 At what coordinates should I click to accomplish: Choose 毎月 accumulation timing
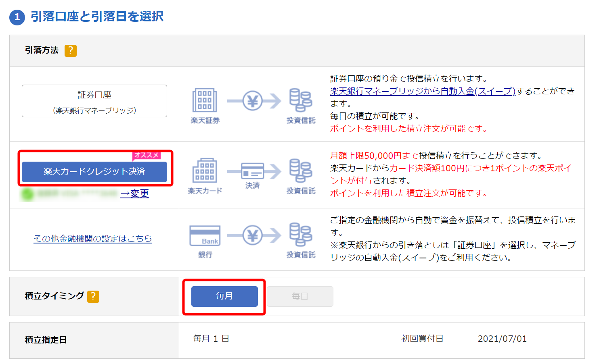tap(224, 296)
